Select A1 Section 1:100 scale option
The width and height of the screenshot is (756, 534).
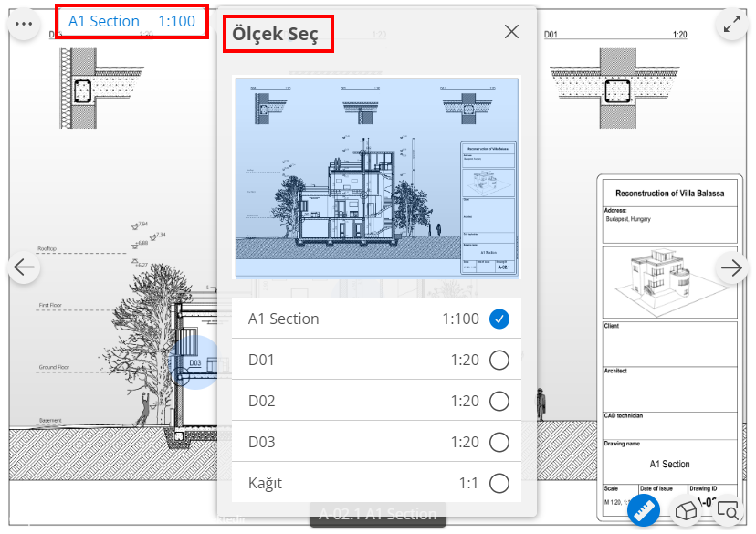click(x=376, y=319)
